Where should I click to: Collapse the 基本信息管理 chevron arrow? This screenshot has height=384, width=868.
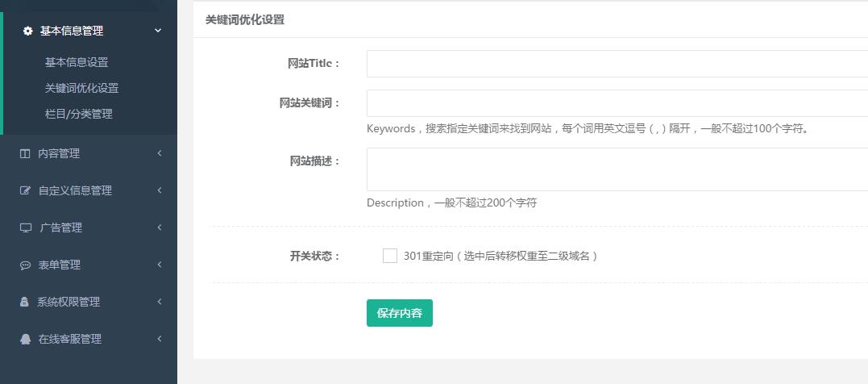[158, 31]
